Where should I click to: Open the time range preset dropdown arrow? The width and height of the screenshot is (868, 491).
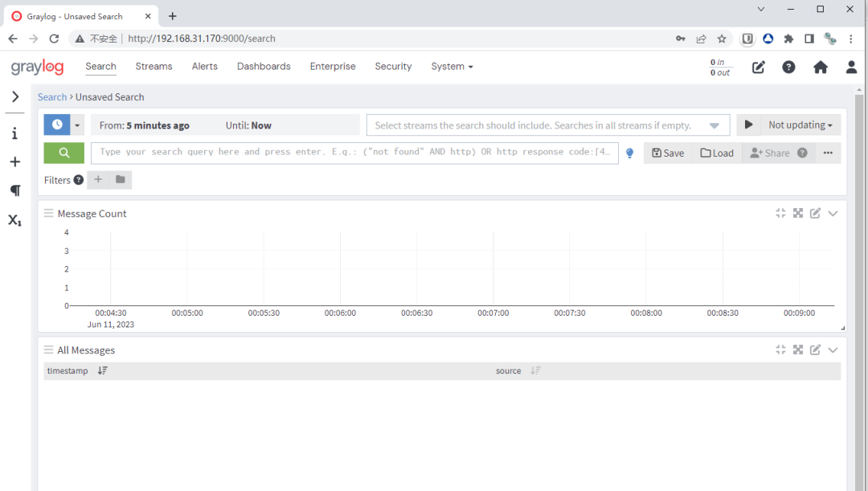coord(77,125)
